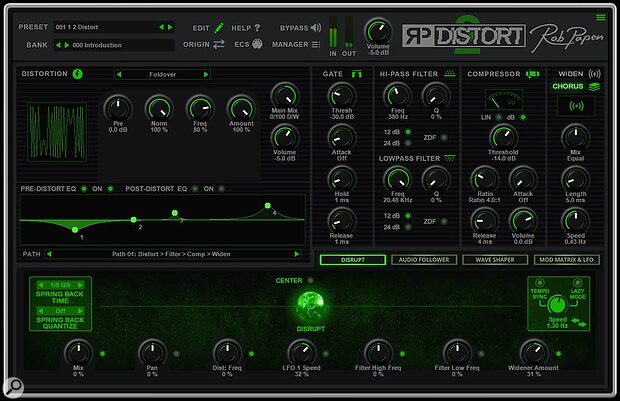Viewport: 620px width, 401px height.
Task: Enable Hi-Pass ZDF option
Action: click(444, 137)
